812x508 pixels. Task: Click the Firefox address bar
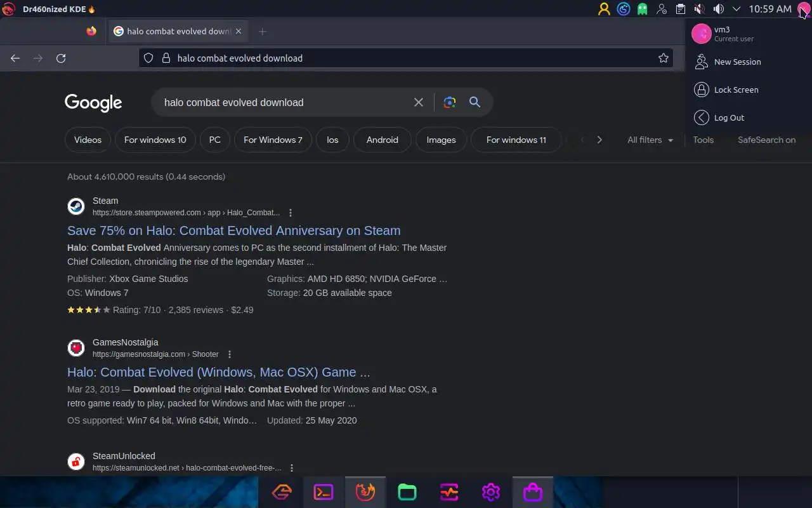406,58
